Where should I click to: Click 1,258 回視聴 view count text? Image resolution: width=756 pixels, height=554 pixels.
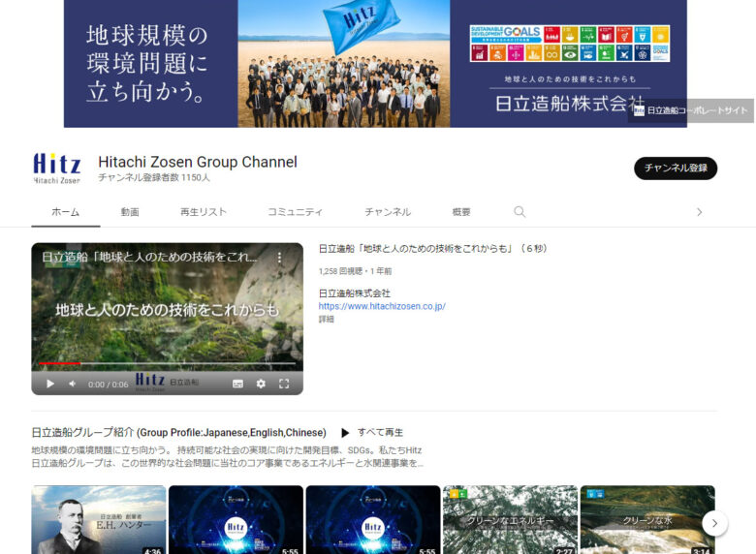pyautogui.click(x=340, y=271)
